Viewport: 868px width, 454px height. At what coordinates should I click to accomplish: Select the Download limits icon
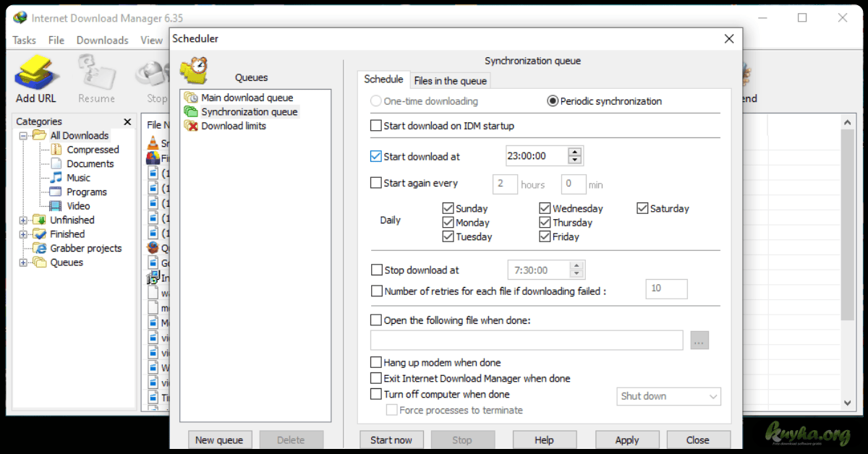click(191, 126)
